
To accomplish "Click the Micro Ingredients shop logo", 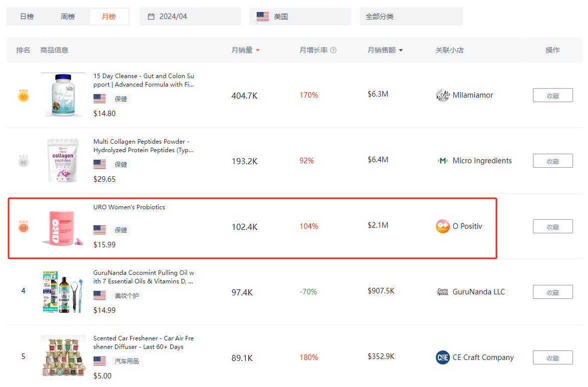I will 443,161.
